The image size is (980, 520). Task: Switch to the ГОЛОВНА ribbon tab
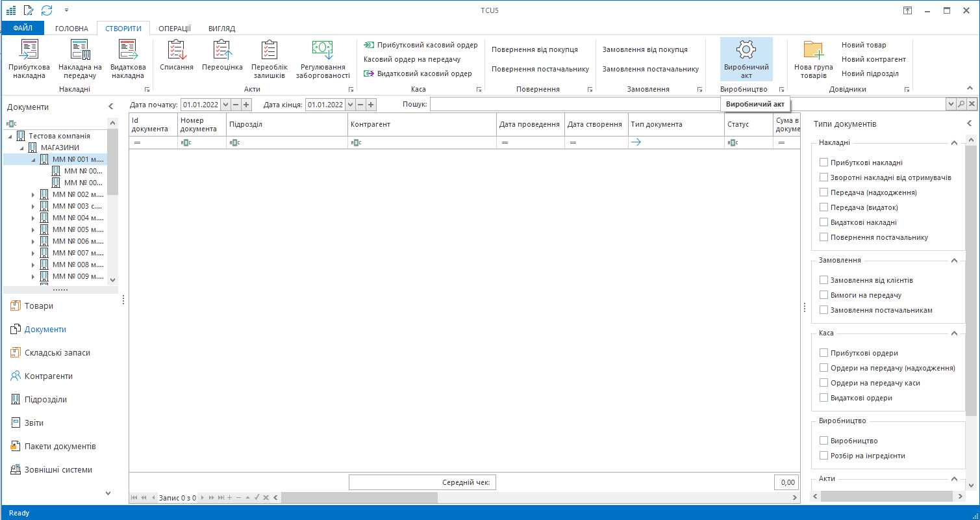point(71,29)
